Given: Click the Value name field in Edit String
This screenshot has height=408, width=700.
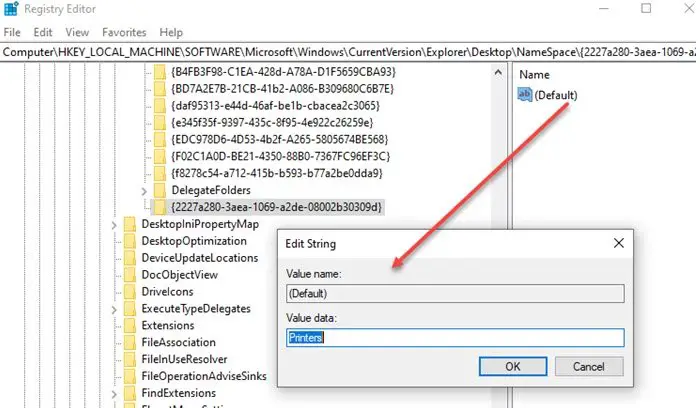Looking at the screenshot, I should (x=455, y=294).
